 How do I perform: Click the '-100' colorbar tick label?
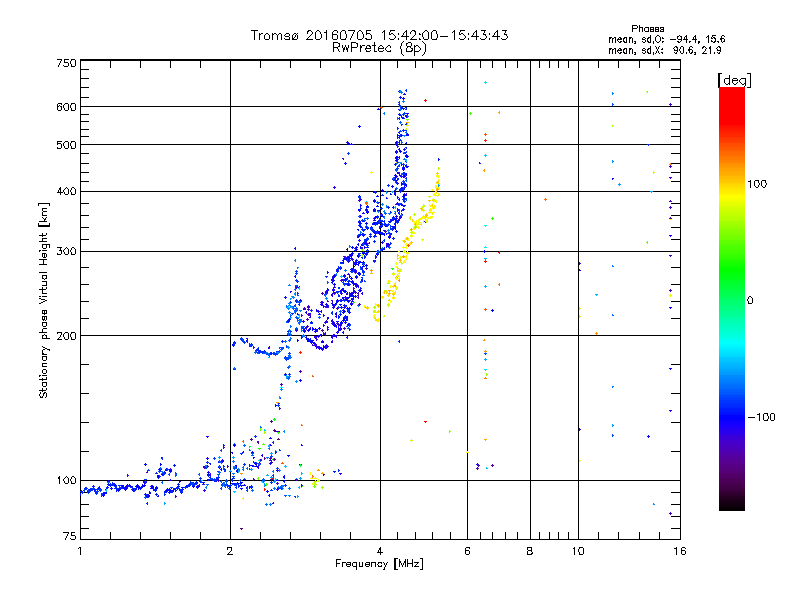[x=762, y=417]
